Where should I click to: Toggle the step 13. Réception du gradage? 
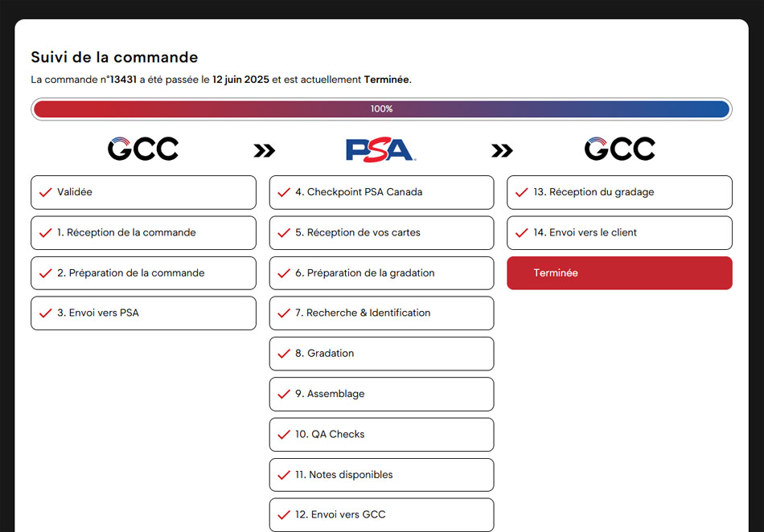point(619,192)
